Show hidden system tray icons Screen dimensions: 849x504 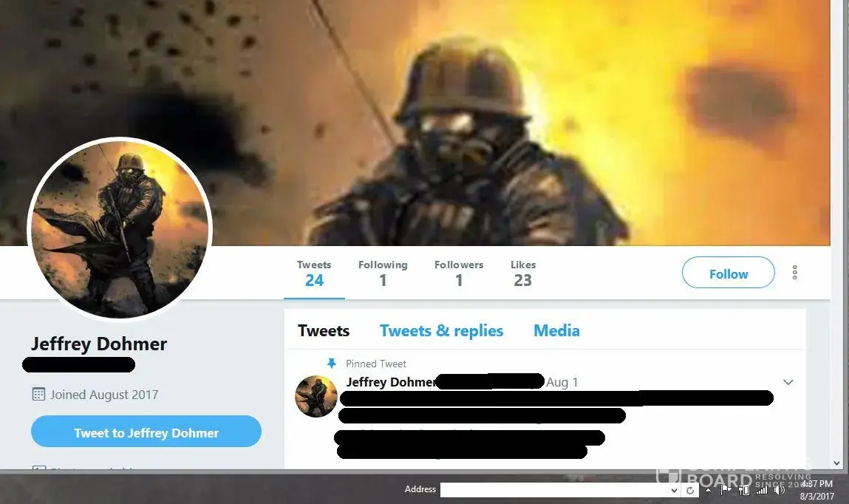pyautogui.click(x=708, y=490)
